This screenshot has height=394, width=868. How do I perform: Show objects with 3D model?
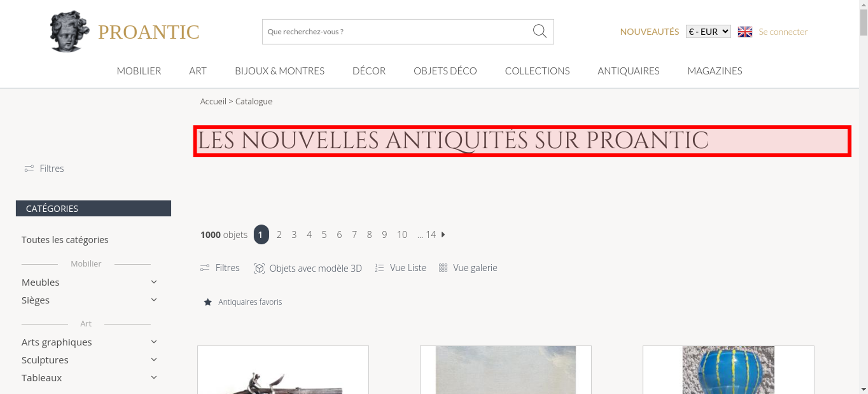(x=308, y=268)
